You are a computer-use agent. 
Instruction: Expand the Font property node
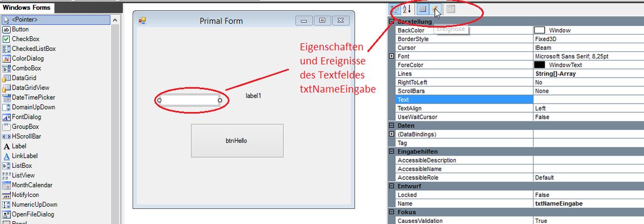[x=392, y=56]
